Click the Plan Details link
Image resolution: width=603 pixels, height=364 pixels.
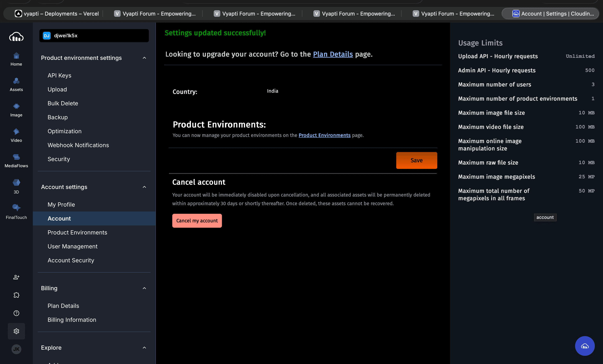coord(333,54)
